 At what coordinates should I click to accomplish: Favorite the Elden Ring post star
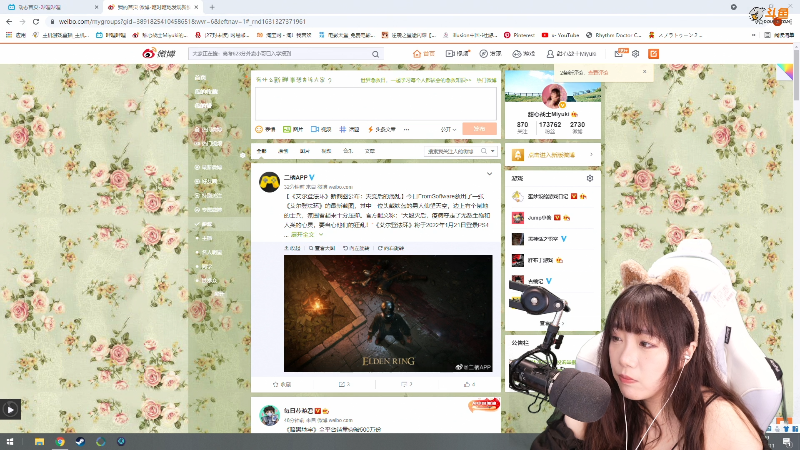[282, 384]
